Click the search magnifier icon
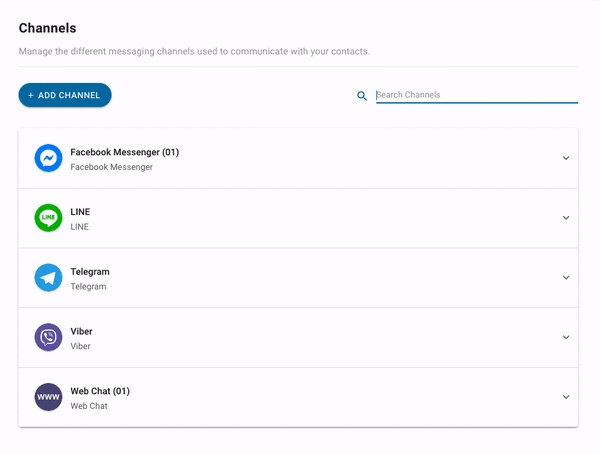The width and height of the screenshot is (600, 454). pyautogui.click(x=362, y=96)
